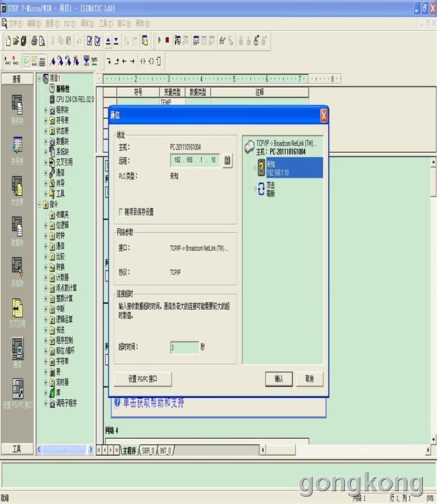Expand the 系统块 tree node
437x504 pixels.
[46, 152]
